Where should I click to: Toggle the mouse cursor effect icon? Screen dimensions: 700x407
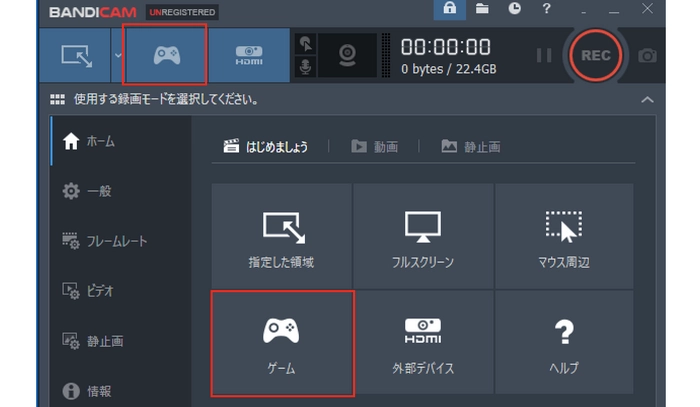tap(306, 44)
